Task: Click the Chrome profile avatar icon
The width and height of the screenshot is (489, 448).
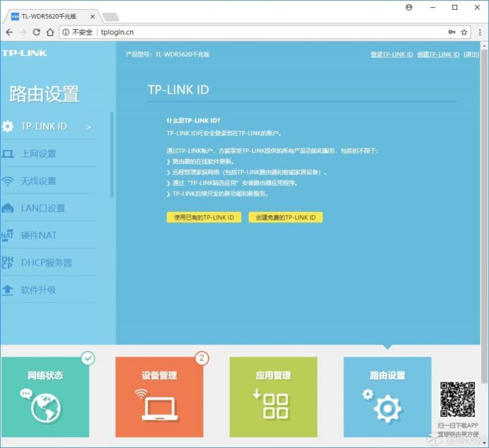Action: [x=409, y=7]
